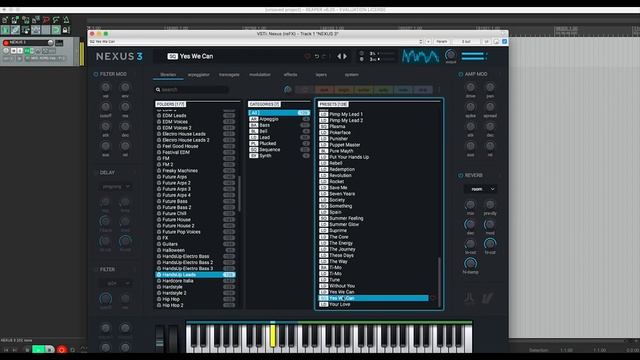Viewport: 640px width, 360px height.
Task: Click the round bookmark filter icon beside color tags
Action: coord(288,89)
